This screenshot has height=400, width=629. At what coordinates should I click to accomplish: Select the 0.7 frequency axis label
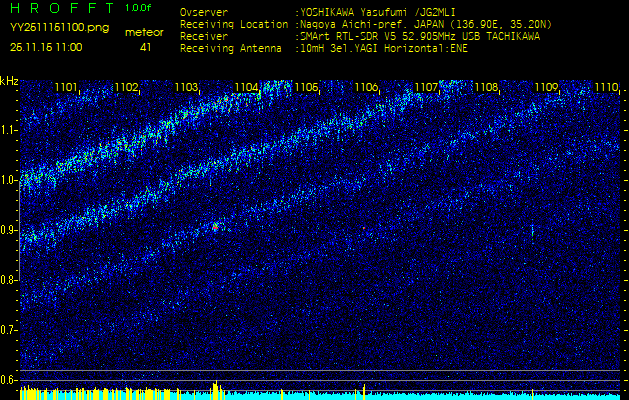[x=9, y=329]
